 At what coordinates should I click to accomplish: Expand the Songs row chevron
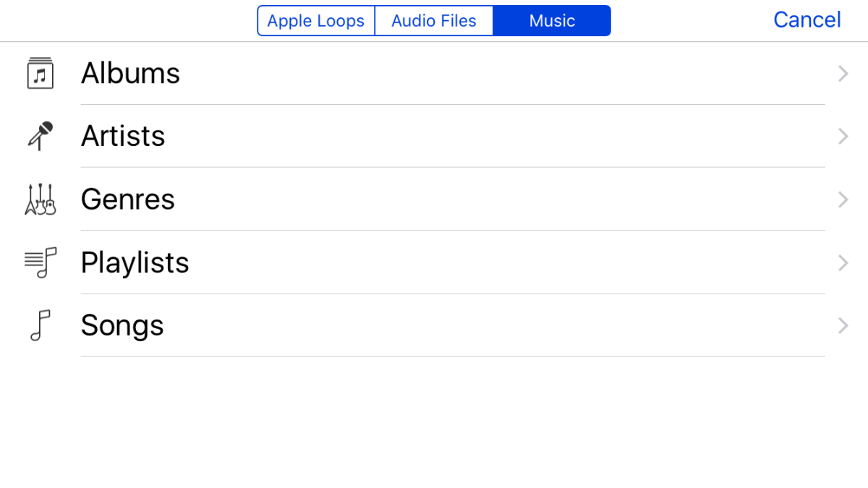click(843, 325)
